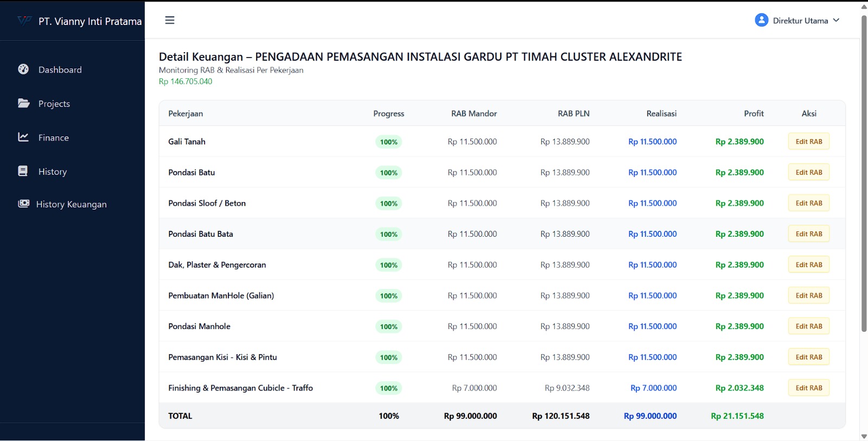Click the PT. Vianny Inti Pratama logo
Viewport: 868px width, 441px height.
[x=24, y=21]
